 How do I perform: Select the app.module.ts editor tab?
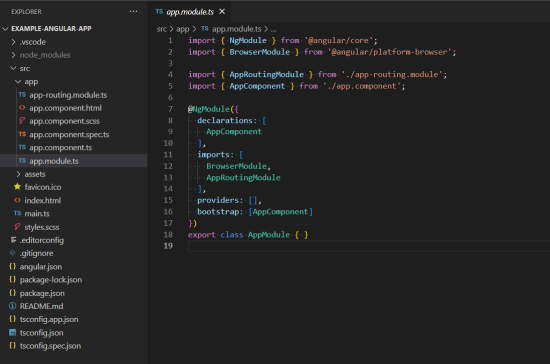pyautogui.click(x=190, y=12)
